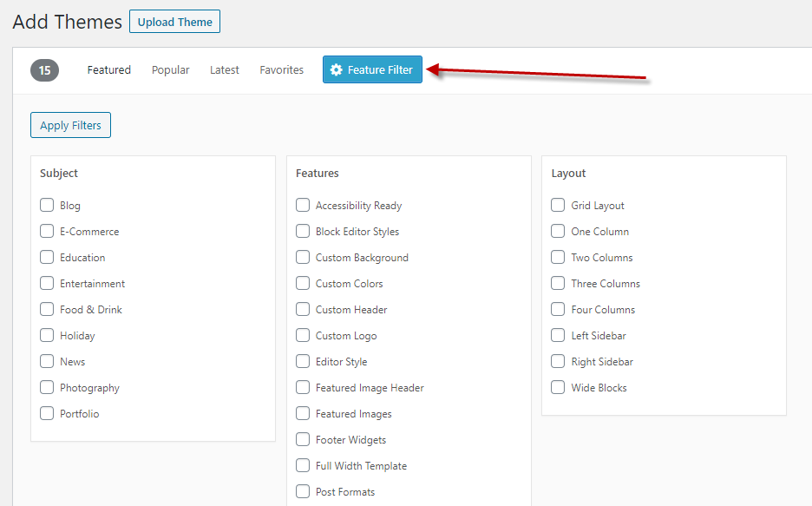Screen dimensions: 812x506
Task: Enable the Right Sidebar layout option
Action: 557,361
